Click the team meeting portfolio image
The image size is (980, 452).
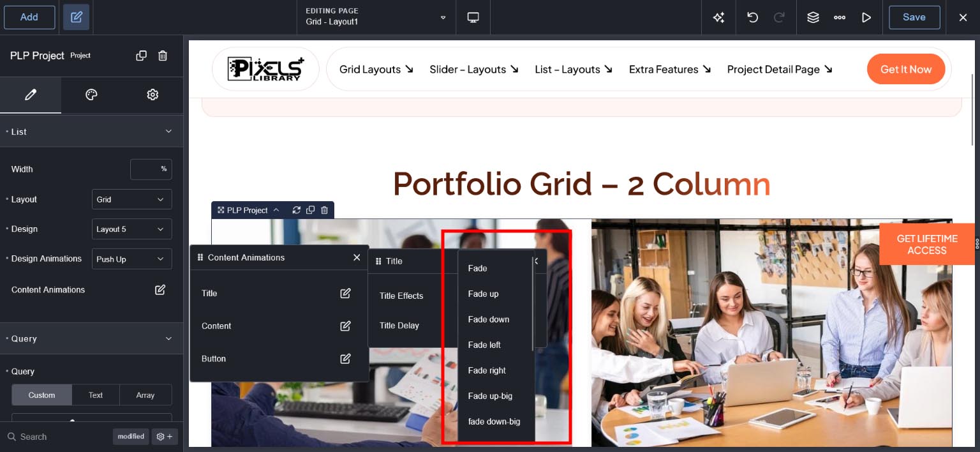tap(771, 333)
